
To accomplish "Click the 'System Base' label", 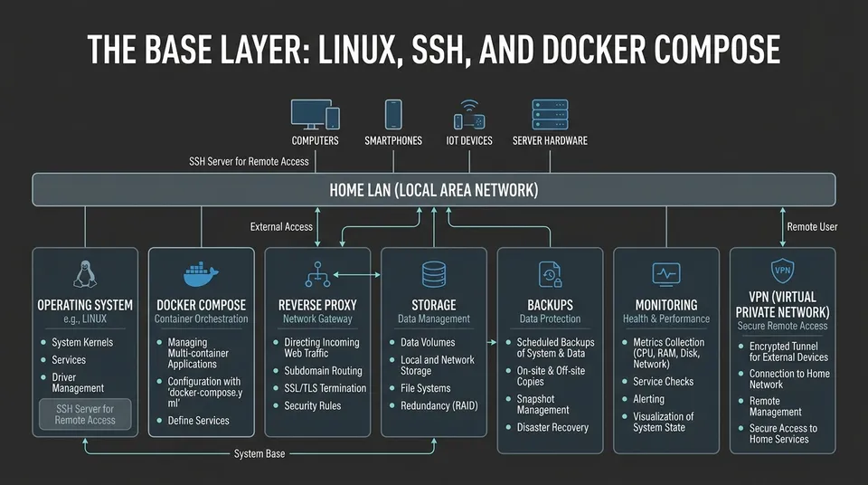I will click(x=259, y=454).
